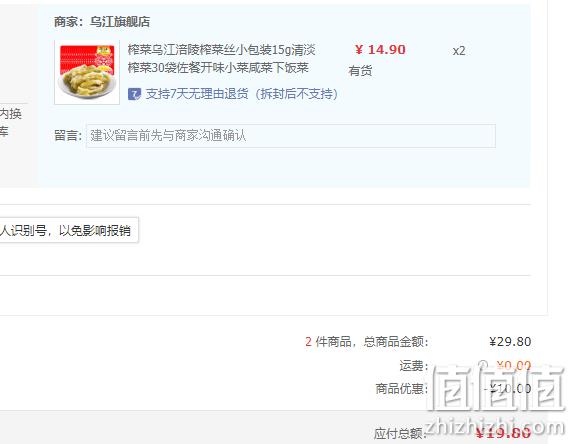Click the x2 quantity indicator

[459, 51]
